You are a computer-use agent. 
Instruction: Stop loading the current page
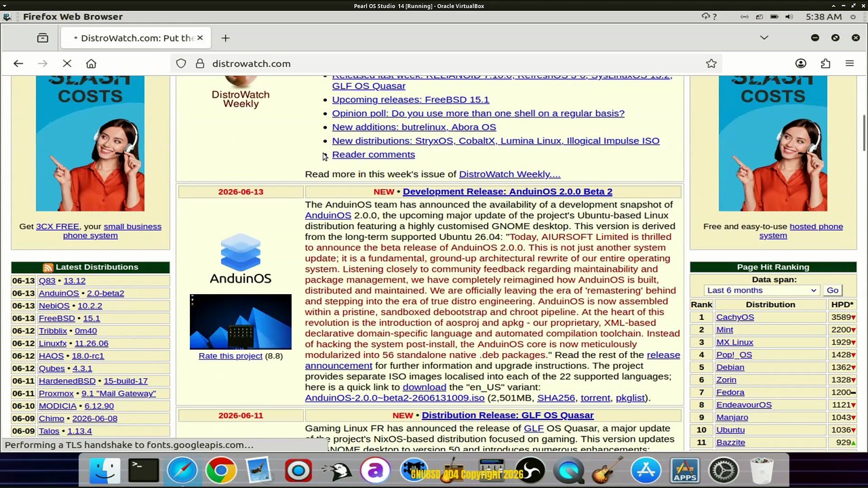[x=66, y=64]
